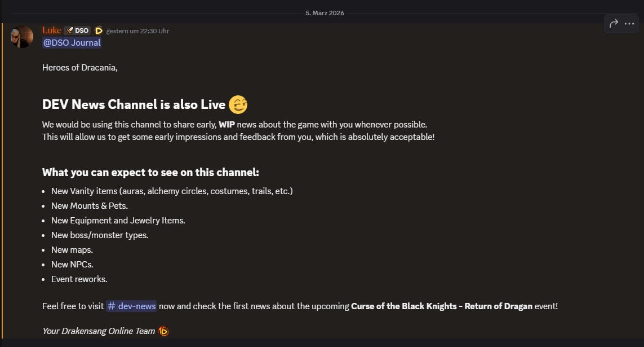This screenshot has width=644, height=347.
Task: Click the 'New Mounts & Pets.' list item
Action: pyautogui.click(x=89, y=205)
